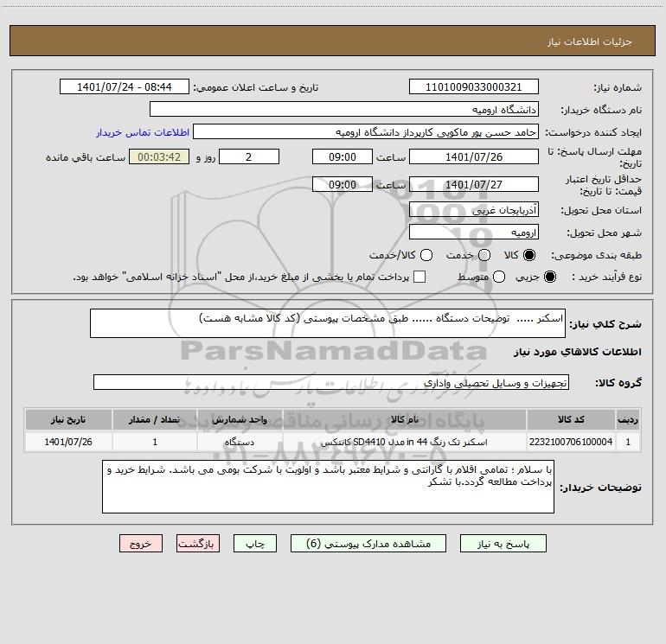The width and height of the screenshot is (666, 644).
Task: Click the چاپ print button
Action: tap(255, 544)
